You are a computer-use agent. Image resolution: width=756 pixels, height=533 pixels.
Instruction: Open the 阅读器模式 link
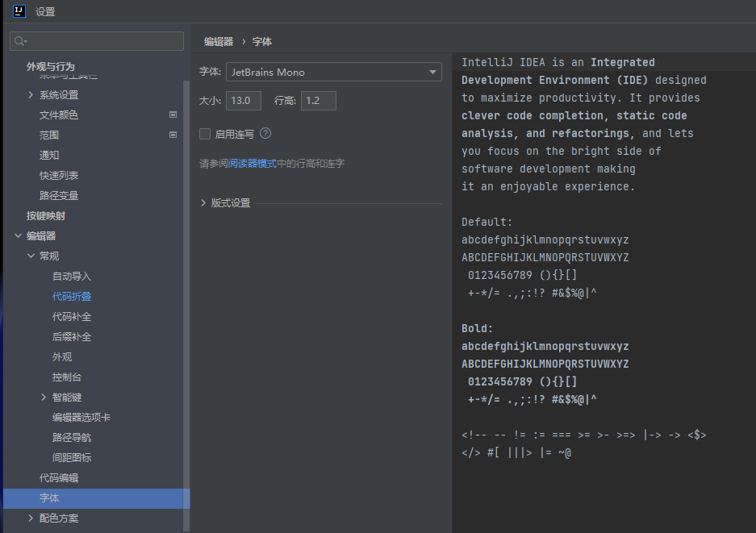coord(253,164)
